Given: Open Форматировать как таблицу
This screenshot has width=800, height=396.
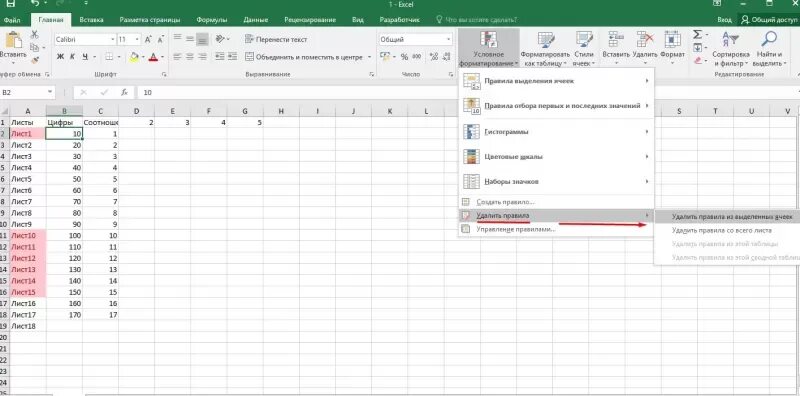Looking at the screenshot, I should click(545, 49).
